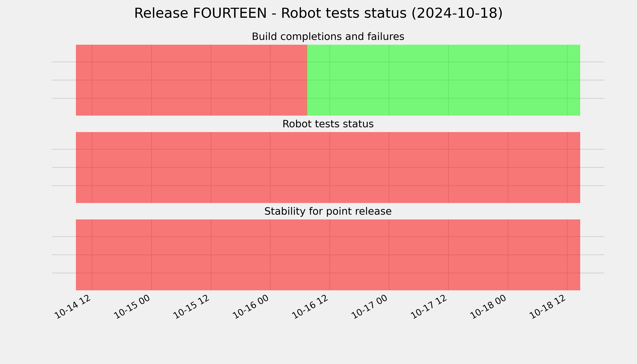The height and width of the screenshot is (364, 637).
Task: Click the right edge of the green build band
Action: click(580, 80)
